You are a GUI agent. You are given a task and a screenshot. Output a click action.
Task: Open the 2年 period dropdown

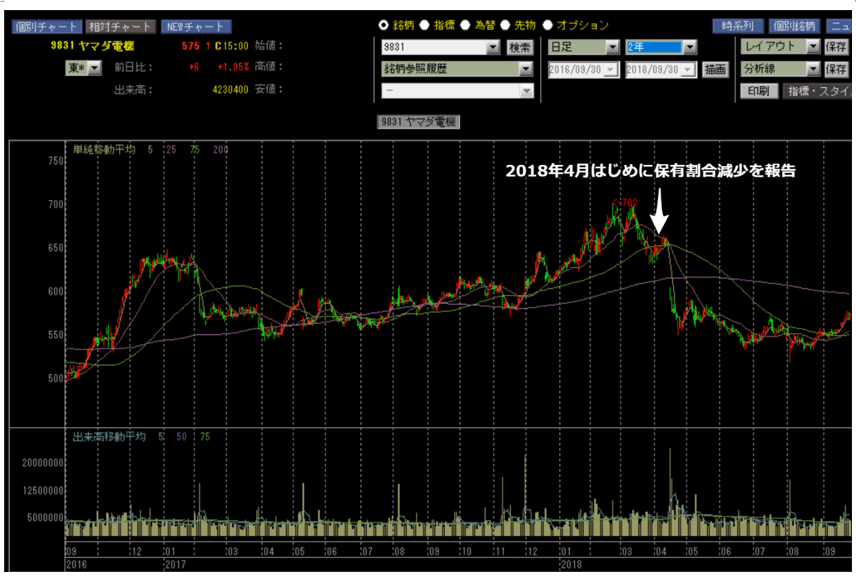(689, 47)
